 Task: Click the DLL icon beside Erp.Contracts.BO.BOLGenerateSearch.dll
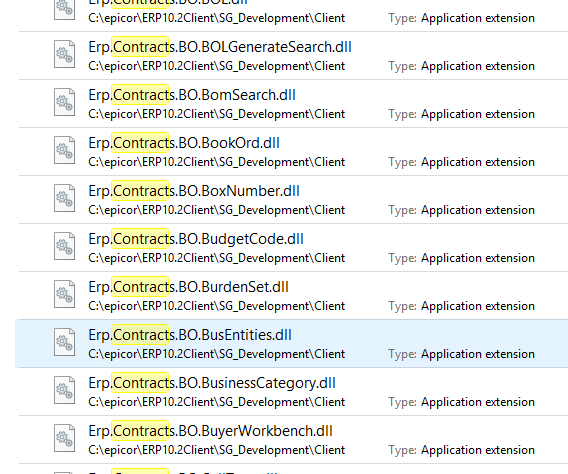point(64,54)
